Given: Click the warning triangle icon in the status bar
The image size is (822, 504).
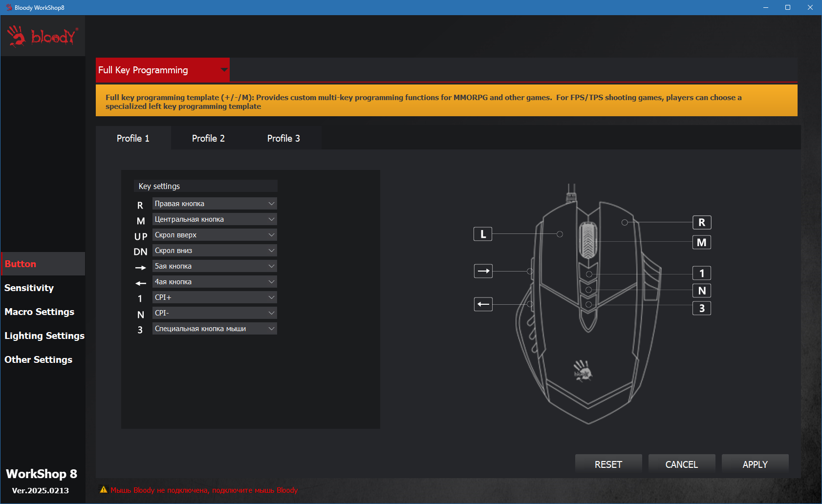Looking at the screenshot, I should coord(104,489).
